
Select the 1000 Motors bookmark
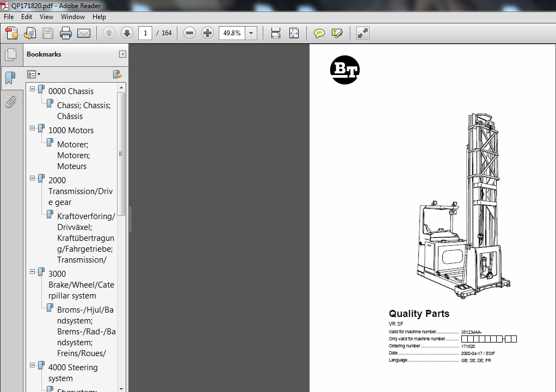71,130
